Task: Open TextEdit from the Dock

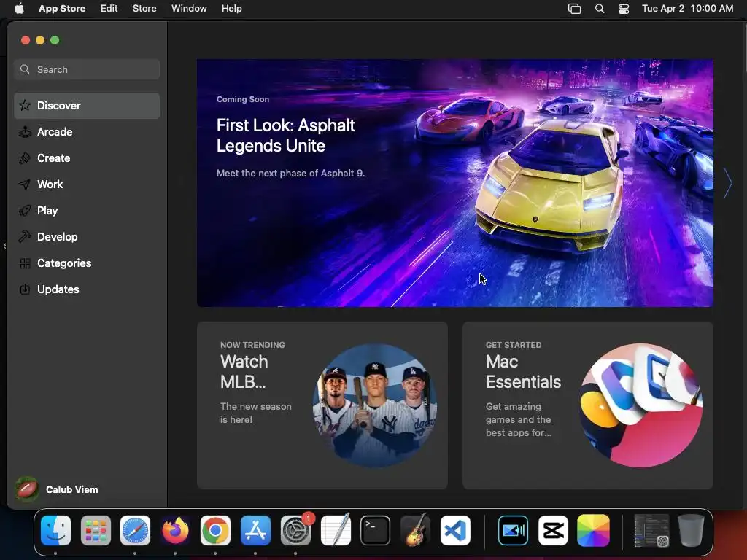Action: point(336,531)
